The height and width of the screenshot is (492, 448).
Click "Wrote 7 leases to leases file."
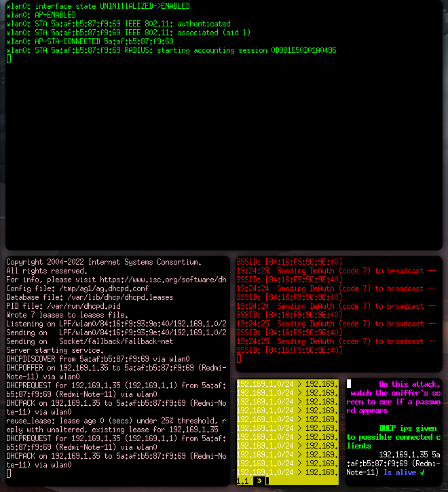point(67,315)
